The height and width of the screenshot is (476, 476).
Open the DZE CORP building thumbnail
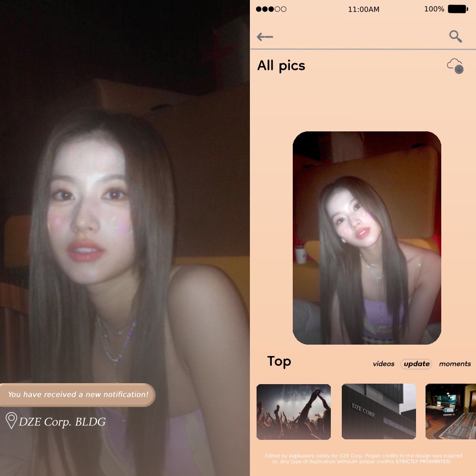click(378, 411)
